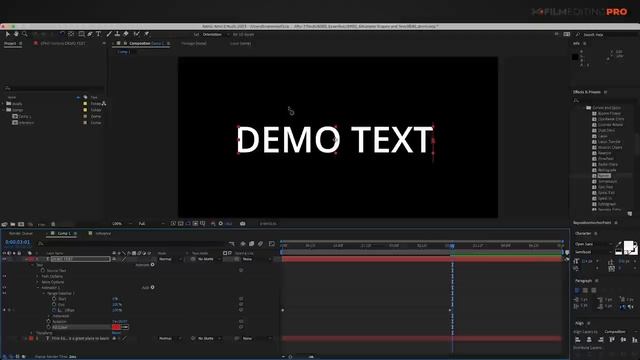
Task: Select the Selection arrow tool
Action: point(8,34)
